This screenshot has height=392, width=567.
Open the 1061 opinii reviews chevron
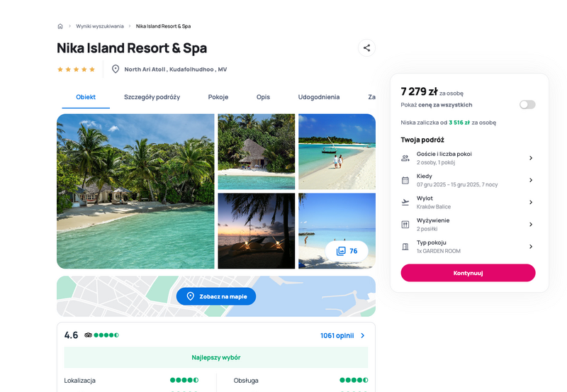coord(363,335)
